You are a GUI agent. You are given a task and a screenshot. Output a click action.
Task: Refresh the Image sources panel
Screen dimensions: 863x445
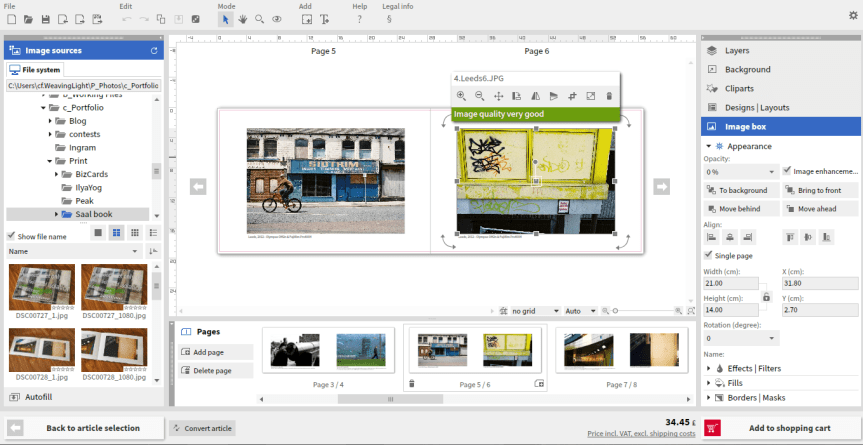click(154, 50)
